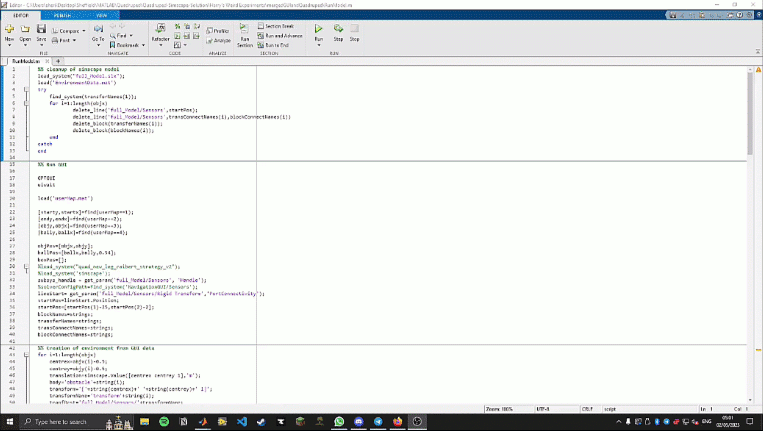Insert a Section Break
Screen dimensions: 763x431
pyautogui.click(x=277, y=26)
